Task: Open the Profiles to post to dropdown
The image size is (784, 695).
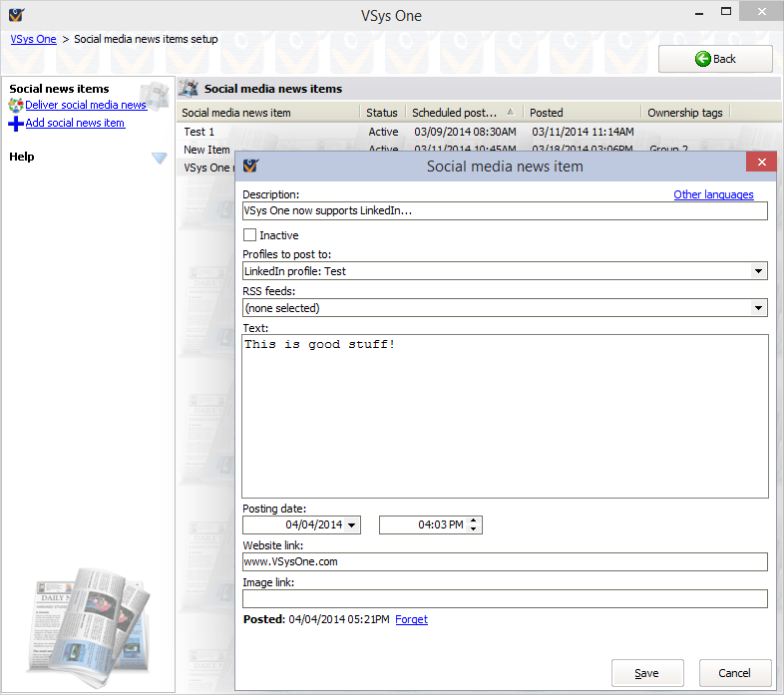Action: pos(758,271)
